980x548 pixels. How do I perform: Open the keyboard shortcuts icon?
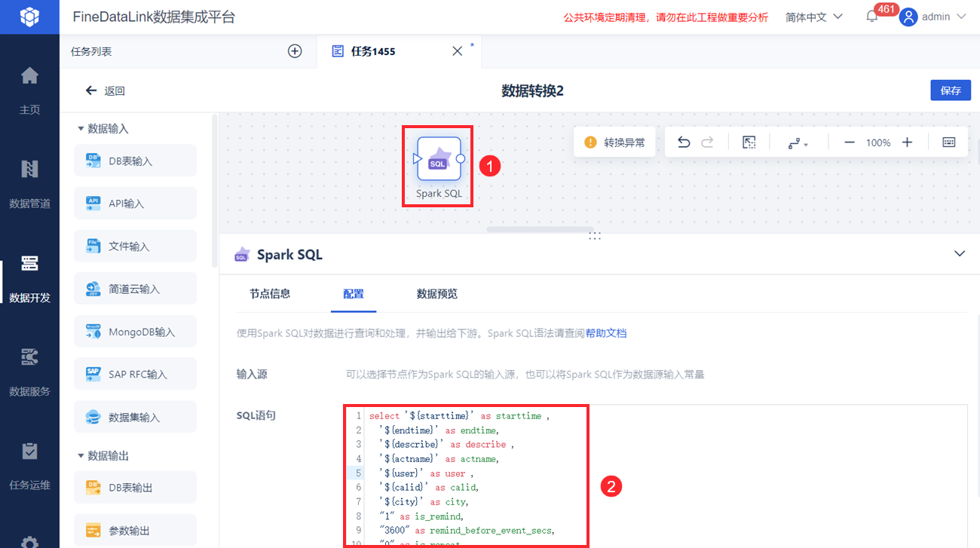(x=949, y=142)
